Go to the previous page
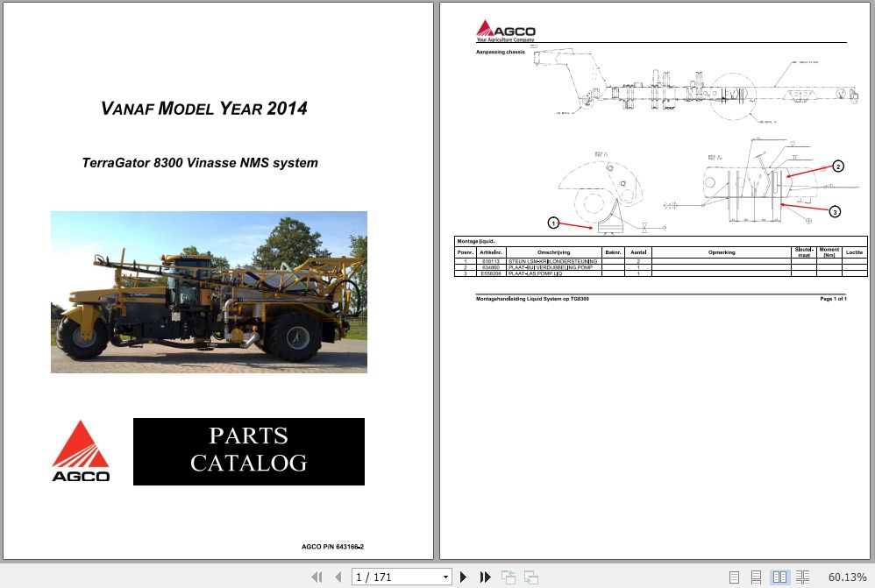Viewport: 875px width, 588px height. click(338, 577)
